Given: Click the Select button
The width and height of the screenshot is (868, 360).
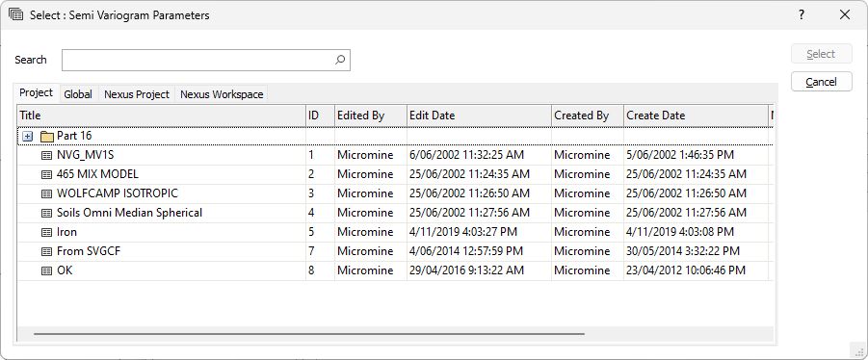Looking at the screenshot, I should pyautogui.click(x=821, y=54).
